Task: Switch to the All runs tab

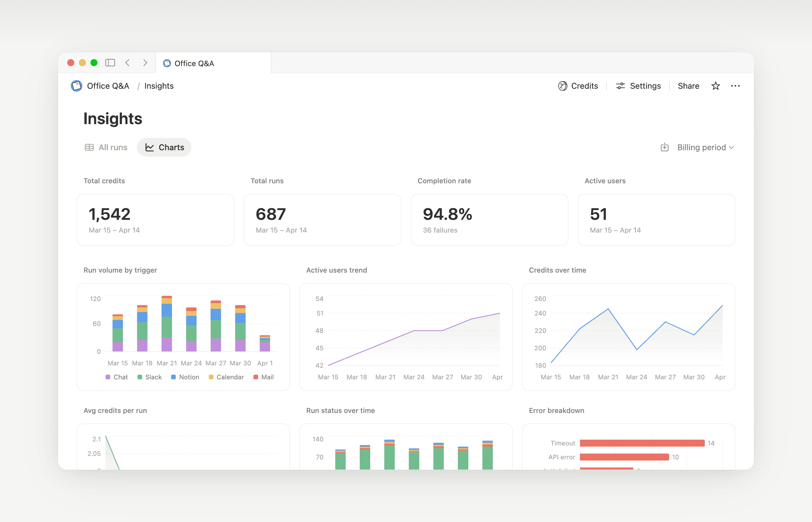Action: tap(106, 147)
